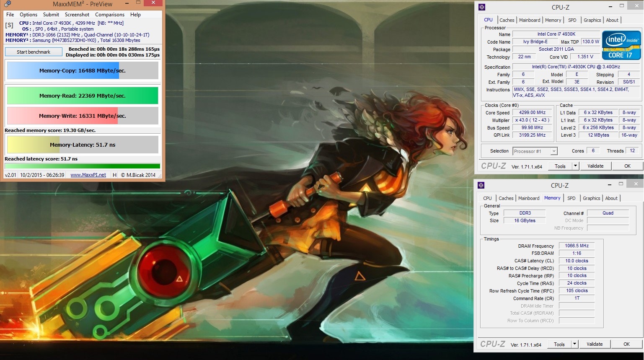Click the Tools button in the CPU-tab CPU-Z window
The image size is (644, 360).
560,166
